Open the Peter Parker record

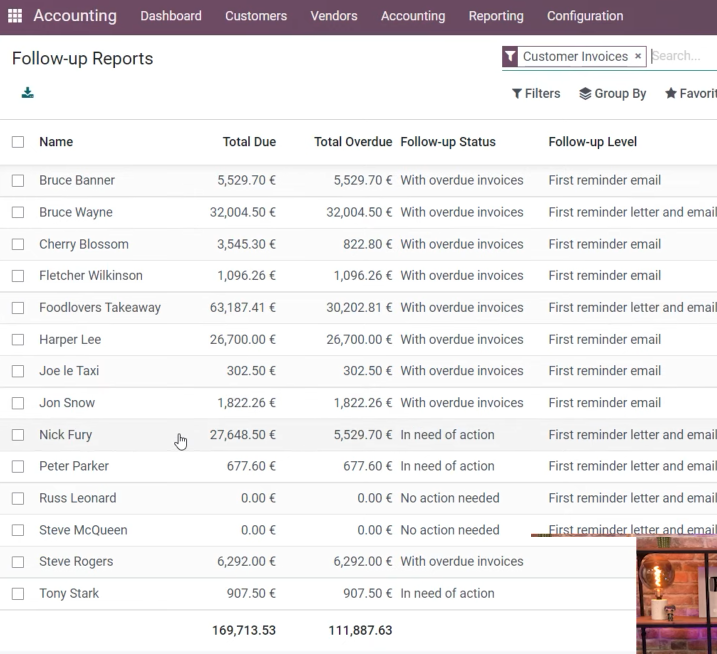coord(74,466)
